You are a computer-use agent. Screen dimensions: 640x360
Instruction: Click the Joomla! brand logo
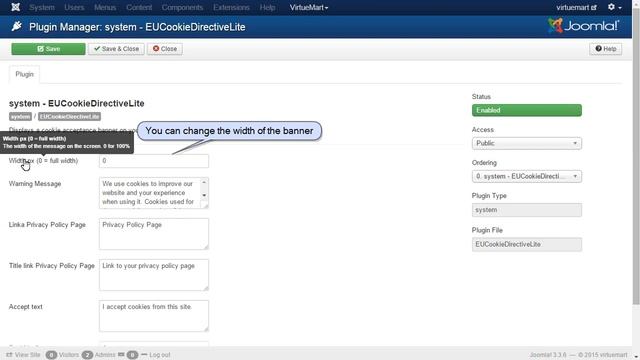pos(584,26)
